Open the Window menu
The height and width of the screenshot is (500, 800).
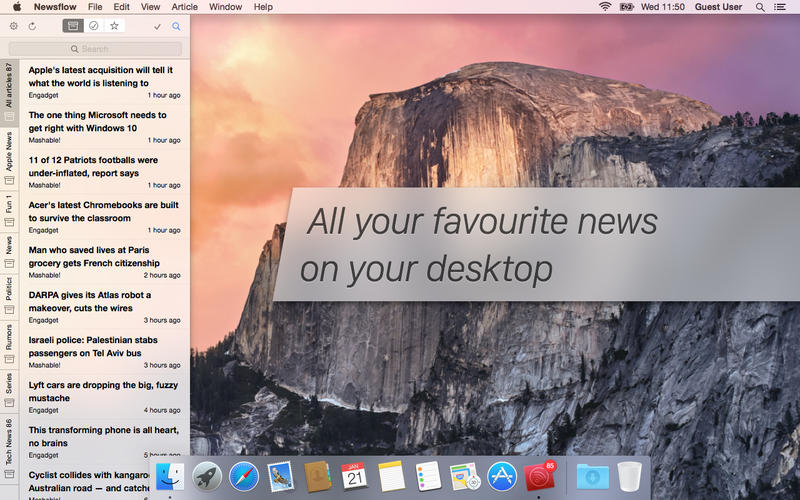(226, 7)
